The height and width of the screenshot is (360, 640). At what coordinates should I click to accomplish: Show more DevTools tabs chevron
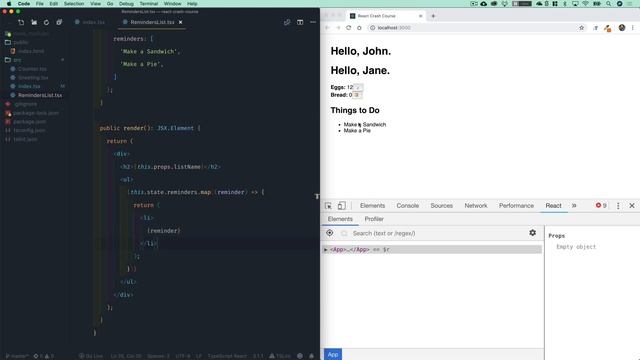[574, 206]
